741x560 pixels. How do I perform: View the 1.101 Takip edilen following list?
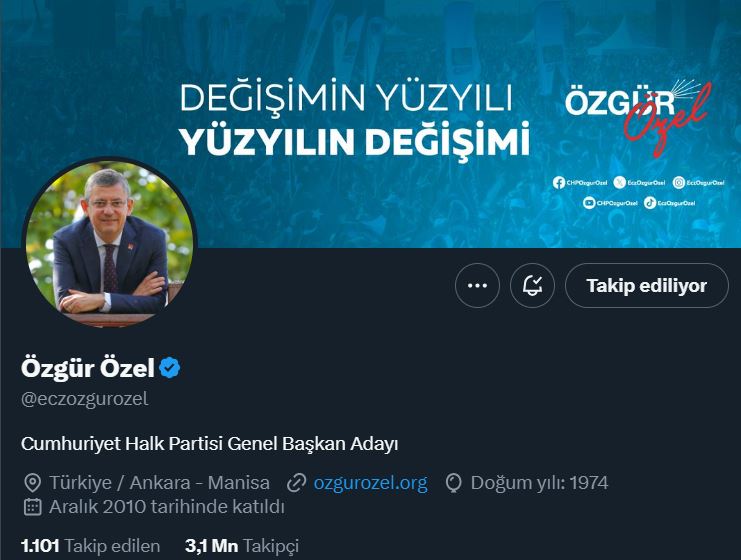click(91, 546)
